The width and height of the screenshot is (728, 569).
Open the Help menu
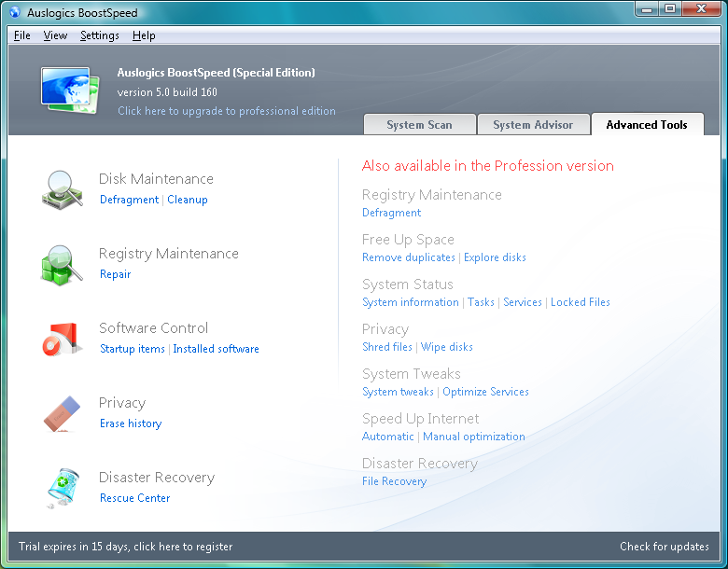pos(144,35)
